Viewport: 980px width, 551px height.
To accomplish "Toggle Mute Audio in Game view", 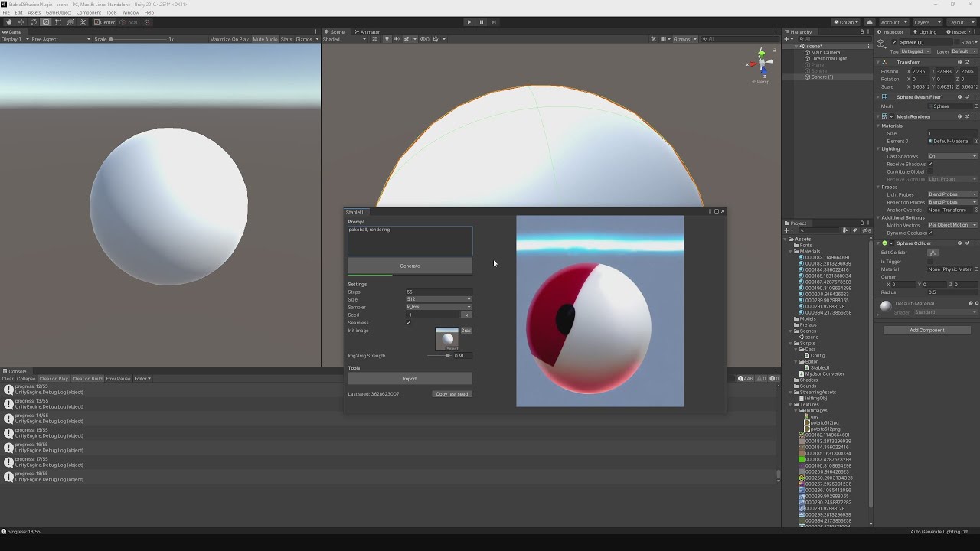I will pyautogui.click(x=265, y=39).
